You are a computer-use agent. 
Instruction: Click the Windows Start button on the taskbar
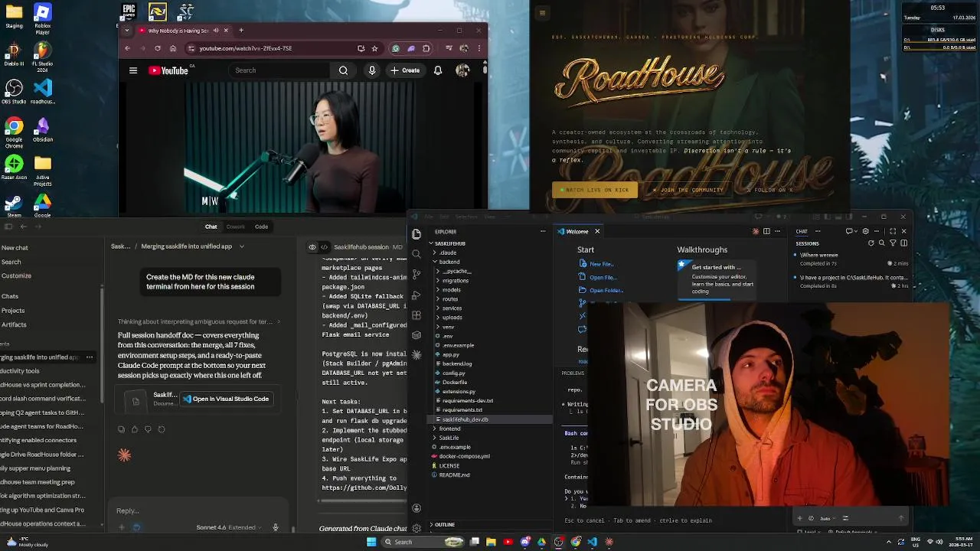point(371,542)
